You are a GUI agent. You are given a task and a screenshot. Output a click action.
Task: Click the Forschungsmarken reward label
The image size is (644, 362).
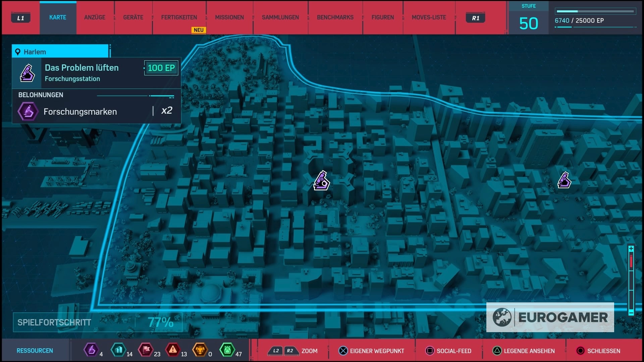pos(80,112)
